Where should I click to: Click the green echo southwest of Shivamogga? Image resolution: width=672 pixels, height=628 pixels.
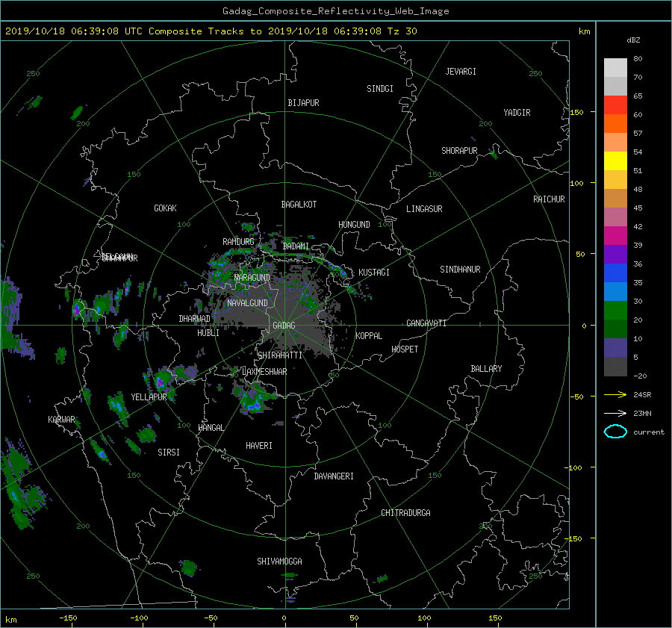click(189, 568)
